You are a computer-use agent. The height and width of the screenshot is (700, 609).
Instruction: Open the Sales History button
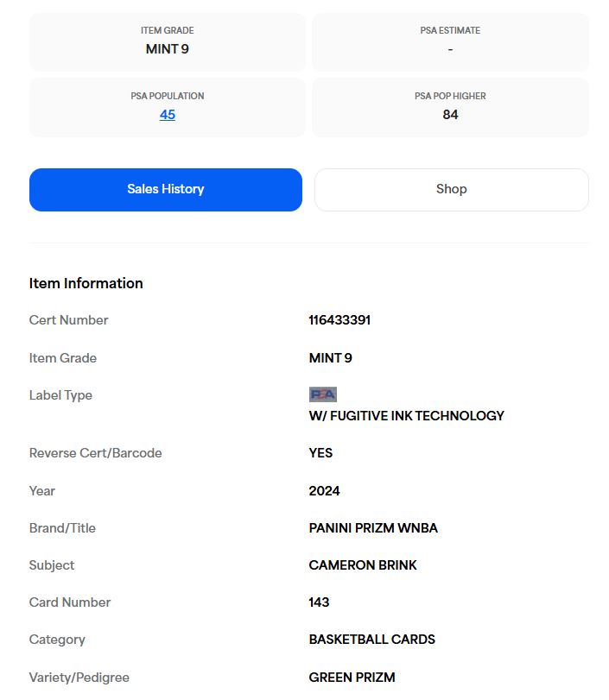166,189
